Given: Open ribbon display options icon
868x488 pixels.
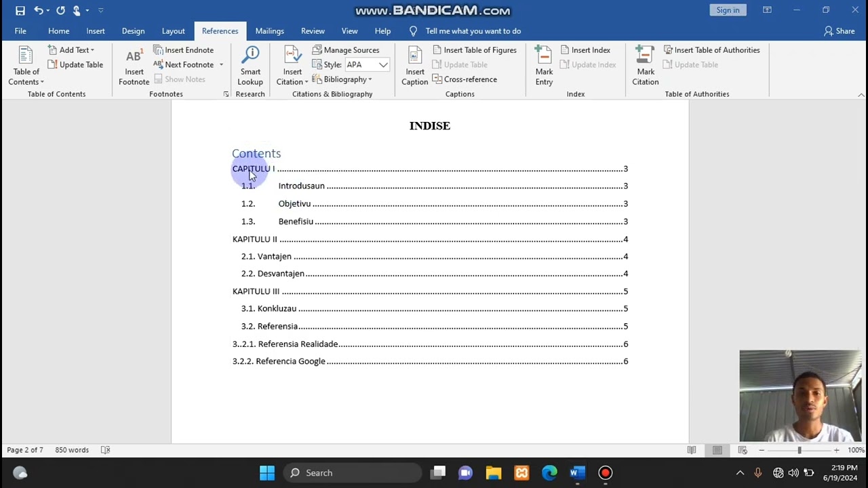Looking at the screenshot, I should coord(767,10).
